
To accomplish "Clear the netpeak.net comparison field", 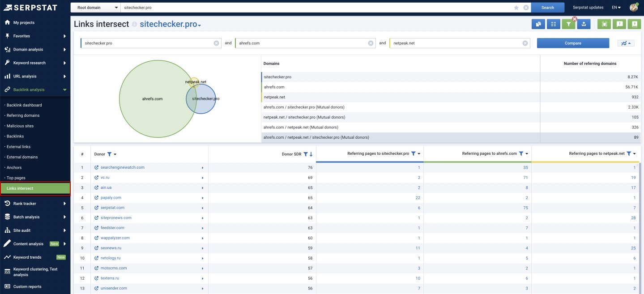I will click(x=525, y=43).
